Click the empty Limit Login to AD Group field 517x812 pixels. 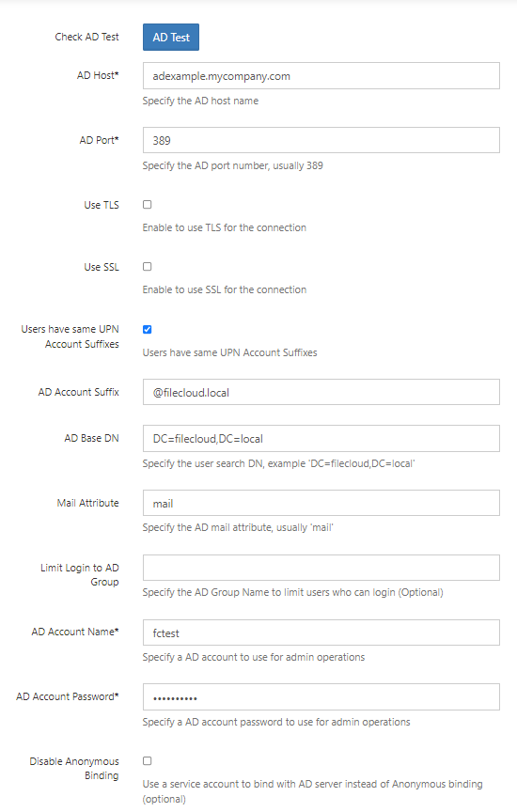point(321,568)
